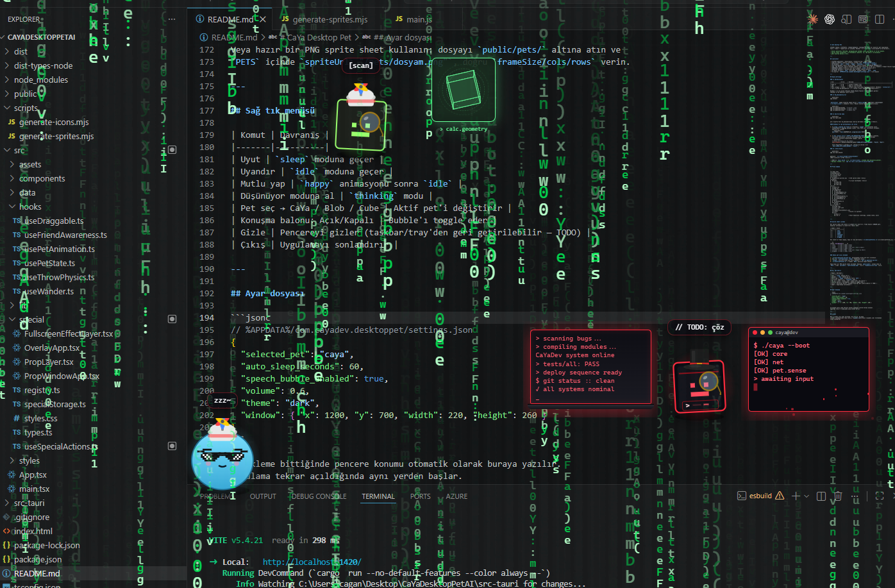Open styles.css file
Image resolution: width=895 pixels, height=588 pixels.
[x=40, y=418]
